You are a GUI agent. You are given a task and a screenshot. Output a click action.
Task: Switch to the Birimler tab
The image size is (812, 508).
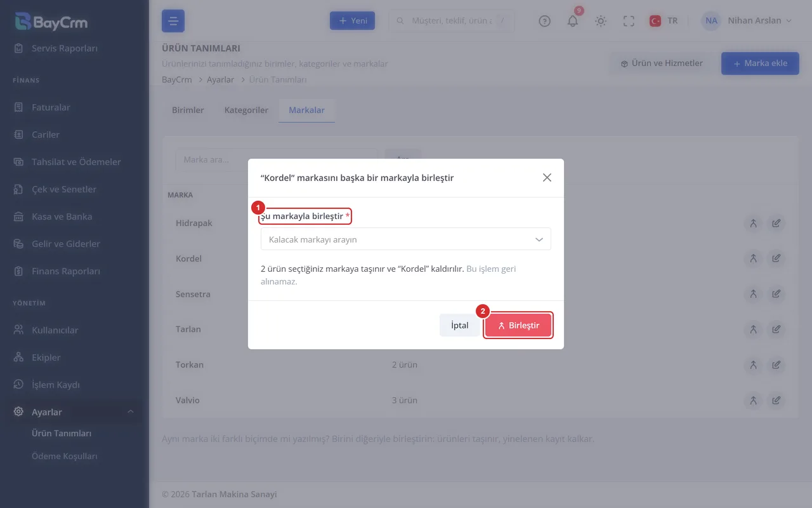188,110
